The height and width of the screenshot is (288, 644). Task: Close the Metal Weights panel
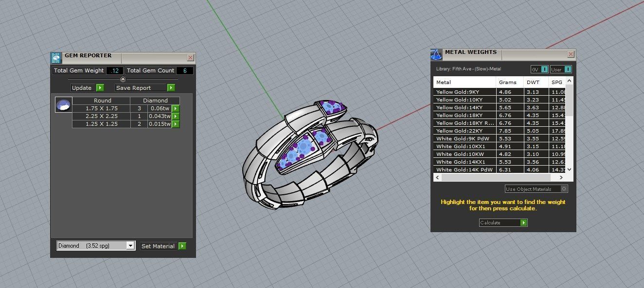click(x=571, y=54)
